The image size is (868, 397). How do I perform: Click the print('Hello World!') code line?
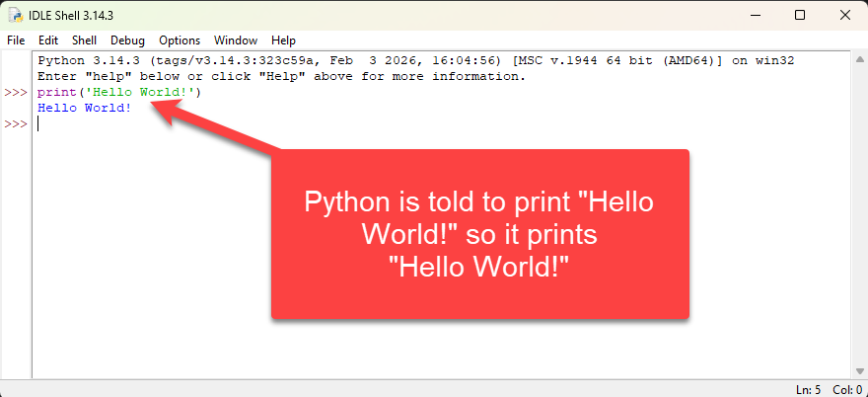[119, 92]
